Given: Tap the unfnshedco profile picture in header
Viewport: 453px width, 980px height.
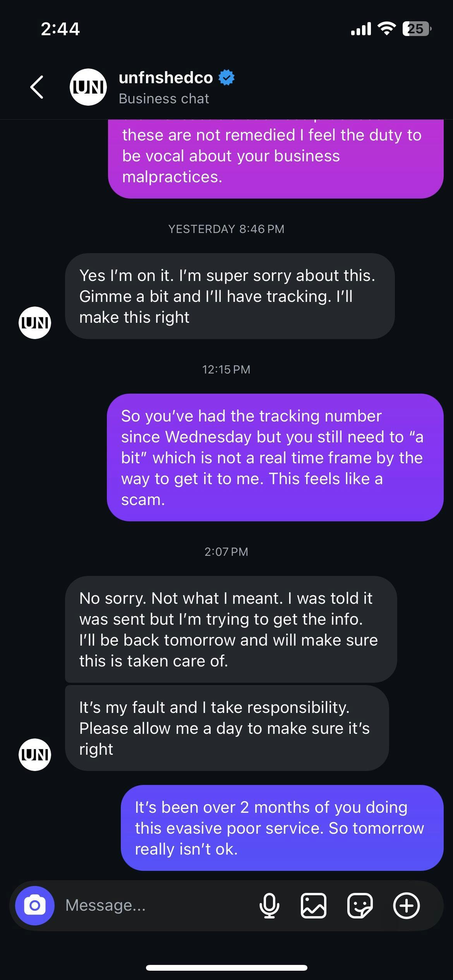Looking at the screenshot, I should coord(88,87).
